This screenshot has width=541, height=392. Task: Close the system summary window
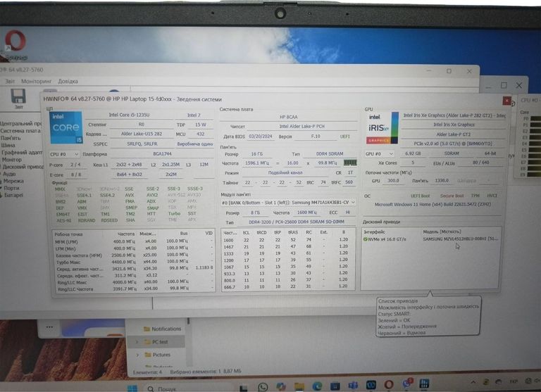[x=506, y=101]
